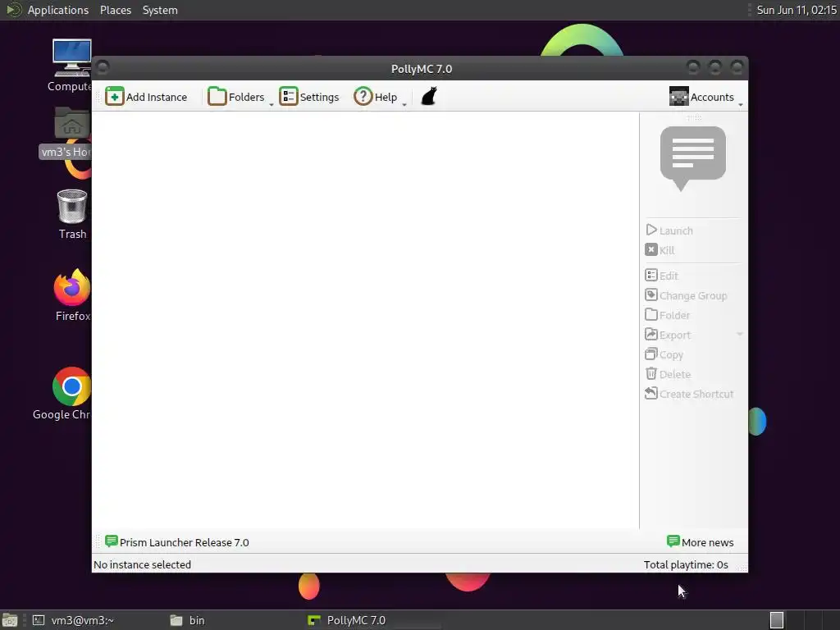Click the Folder action in sidebar
840x630 pixels.
click(x=668, y=315)
